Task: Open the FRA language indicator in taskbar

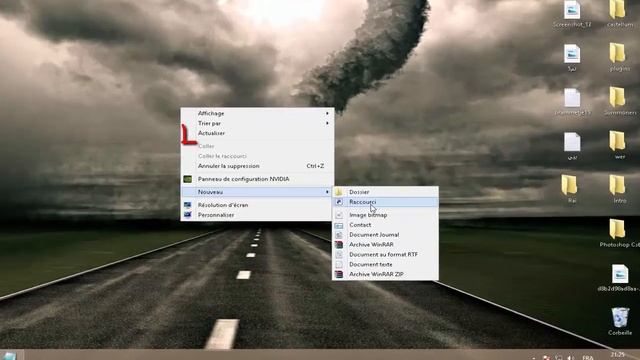Action: pos(588,357)
